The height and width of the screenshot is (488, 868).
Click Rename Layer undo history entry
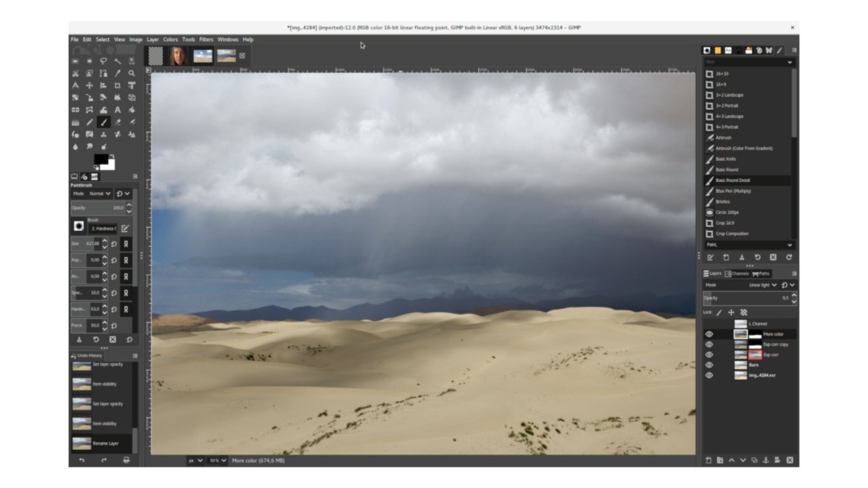pyautogui.click(x=101, y=443)
